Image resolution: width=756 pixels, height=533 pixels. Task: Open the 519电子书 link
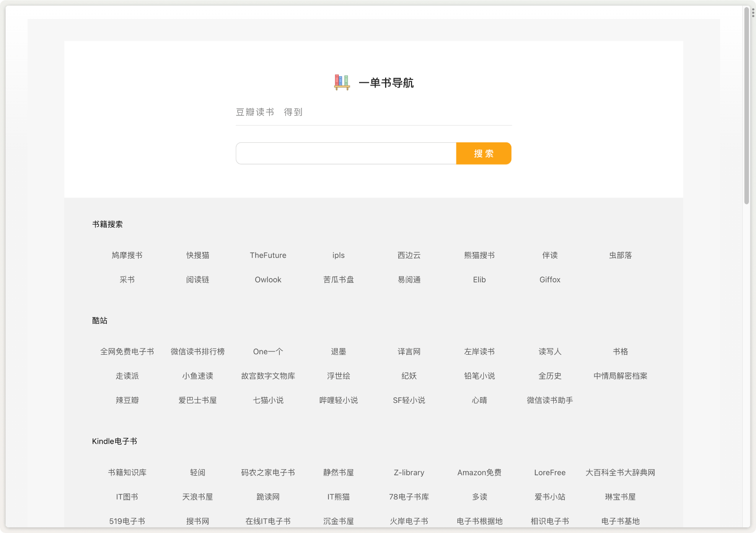coord(127,521)
